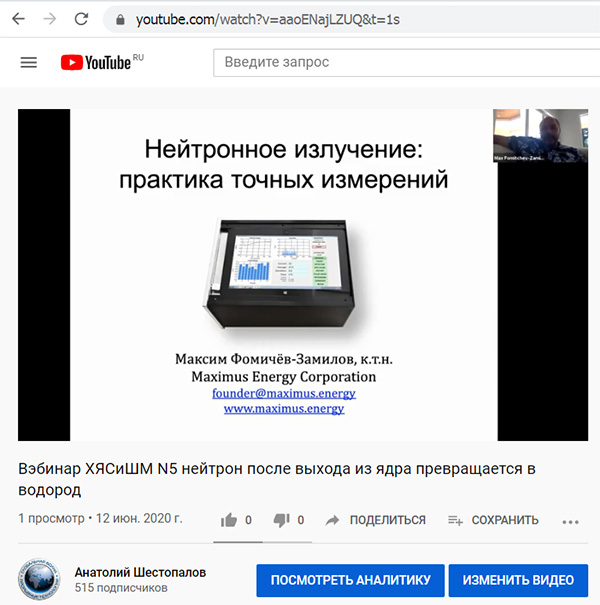
Task: Click the dislike count '0' beside thumbs down
Action: [x=301, y=520]
